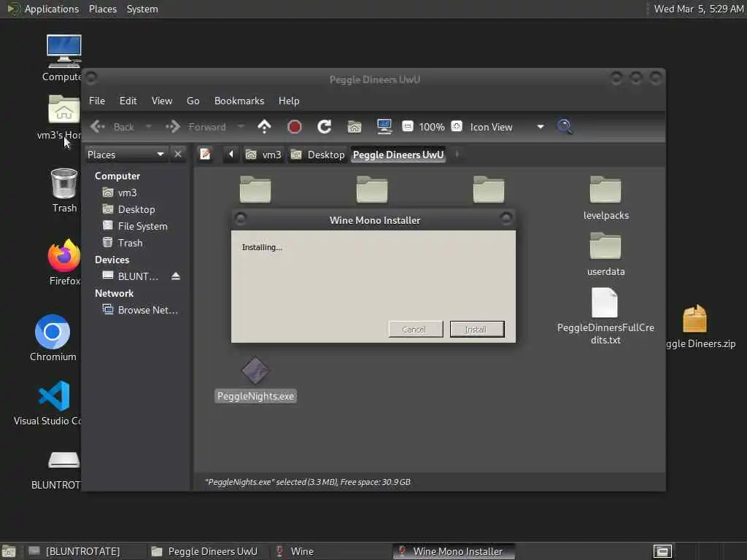Toggle the location text entry icon
The width and height of the screenshot is (747, 560).
point(205,155)
